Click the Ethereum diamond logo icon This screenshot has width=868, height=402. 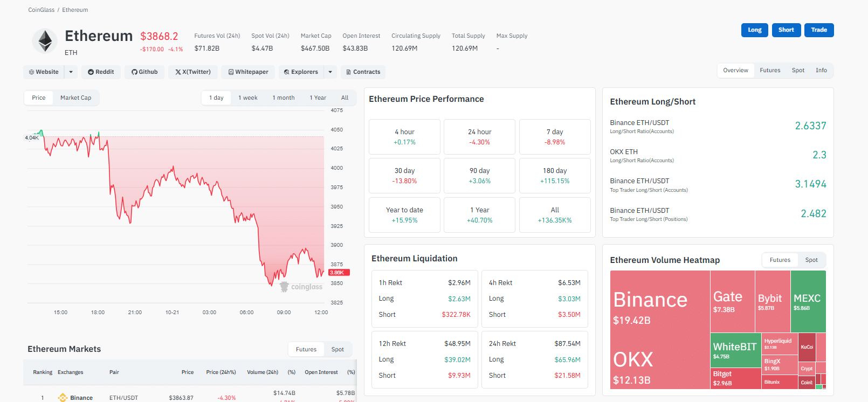(45, 41)
